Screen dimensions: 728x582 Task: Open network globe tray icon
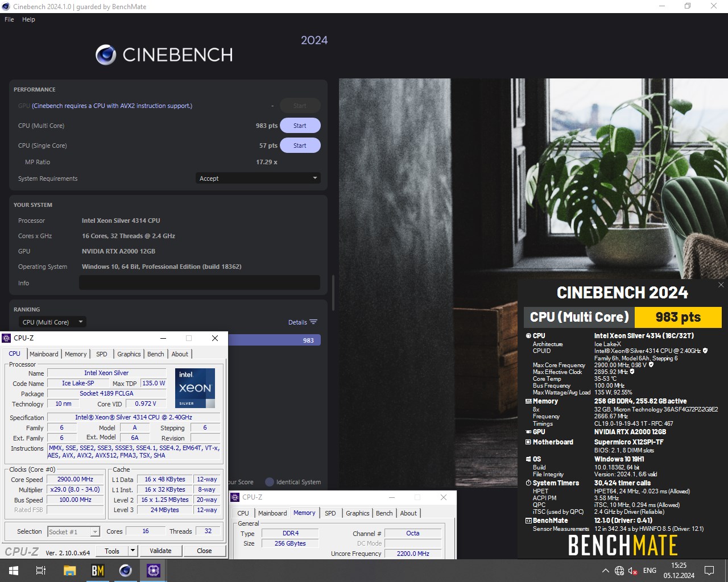(619, 571)
